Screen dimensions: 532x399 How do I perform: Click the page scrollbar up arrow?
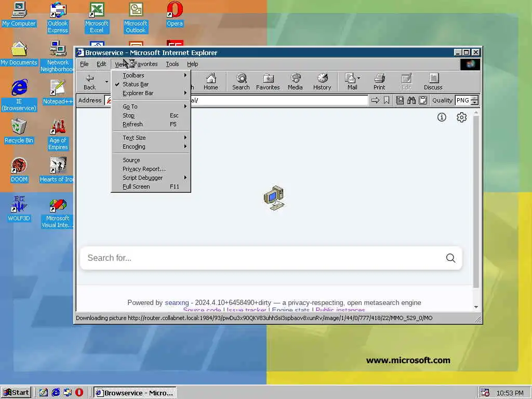click(476, 112)
